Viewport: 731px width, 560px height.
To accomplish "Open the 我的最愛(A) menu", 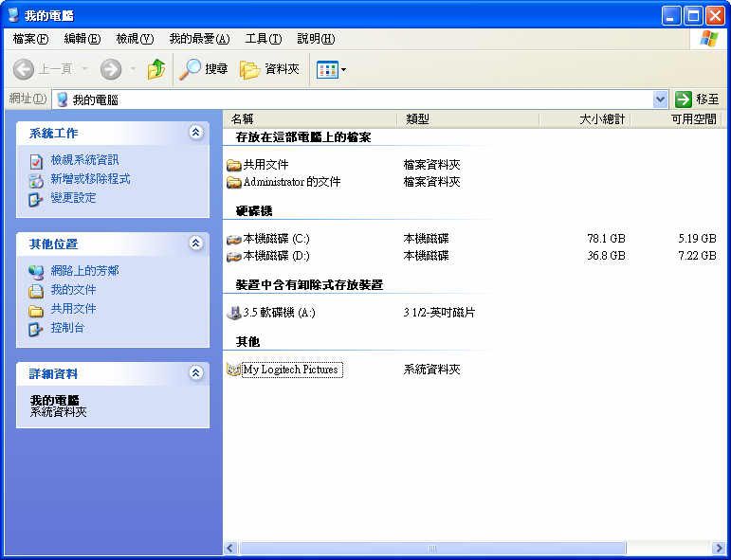I will coord(199,39).
